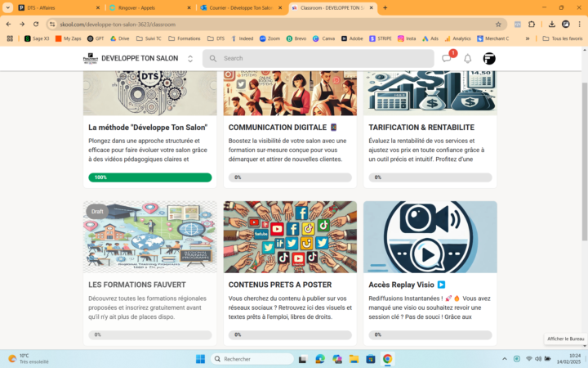Viewport: 588px width, 368px height.
Task: Open the Zoom bookmark
Action: point(269,38)
